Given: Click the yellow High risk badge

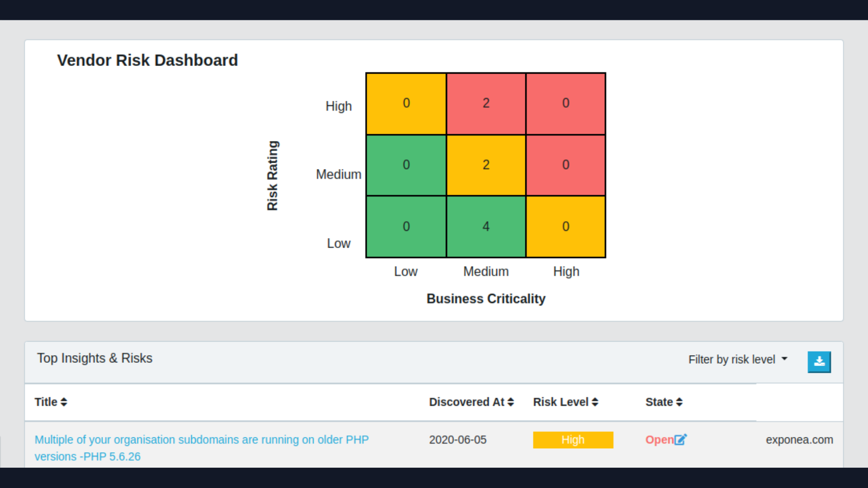Looking at the screenshot, I should pos(573,440).
